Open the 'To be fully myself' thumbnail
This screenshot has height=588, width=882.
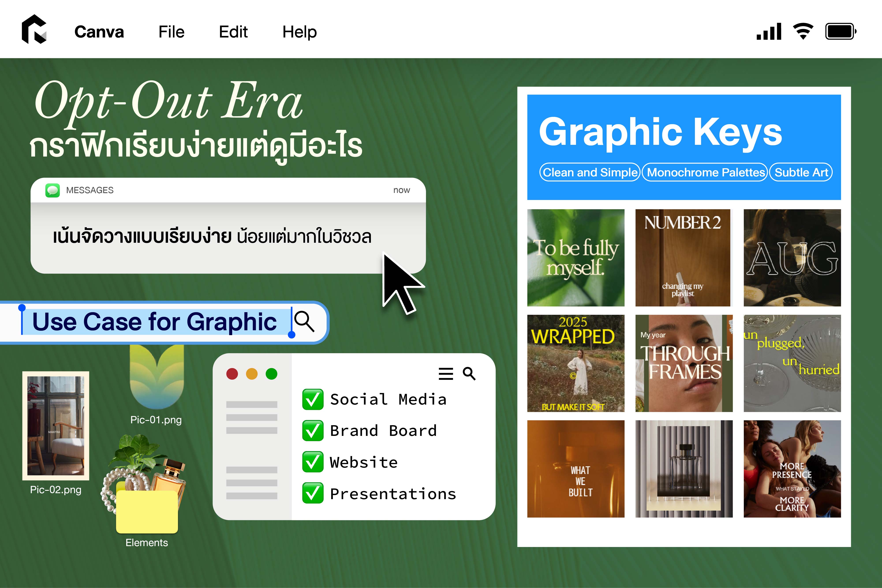576,258
